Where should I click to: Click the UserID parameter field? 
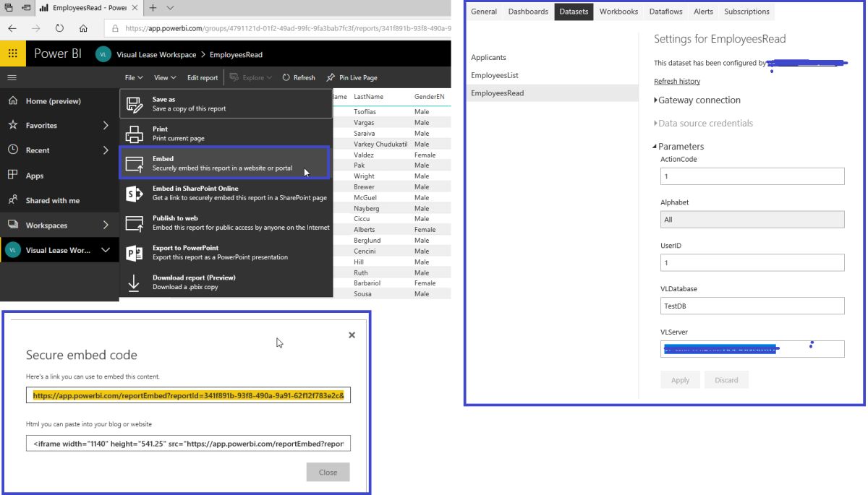click(x=752, y=263)
